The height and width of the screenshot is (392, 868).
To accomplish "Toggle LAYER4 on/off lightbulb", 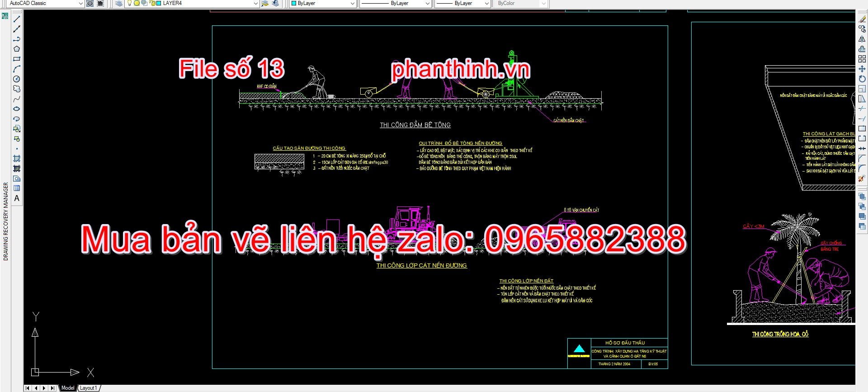I will (129, 3).
